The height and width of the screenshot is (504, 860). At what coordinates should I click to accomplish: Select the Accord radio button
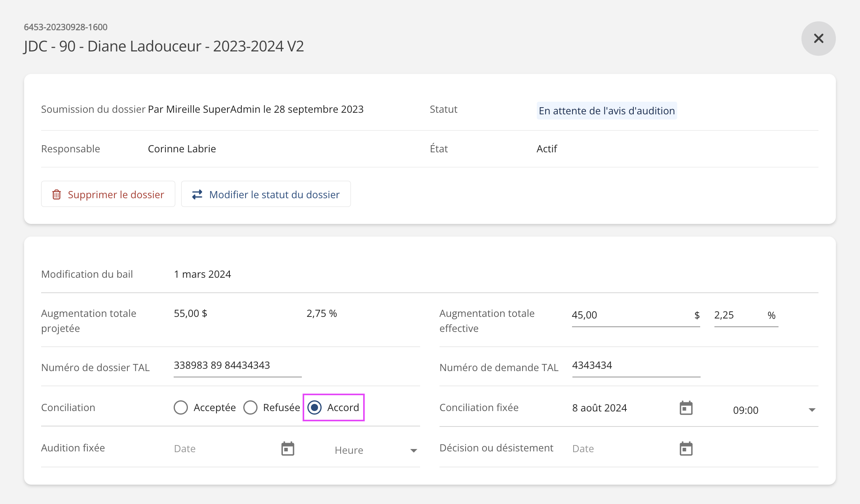[x=315, y=407]
